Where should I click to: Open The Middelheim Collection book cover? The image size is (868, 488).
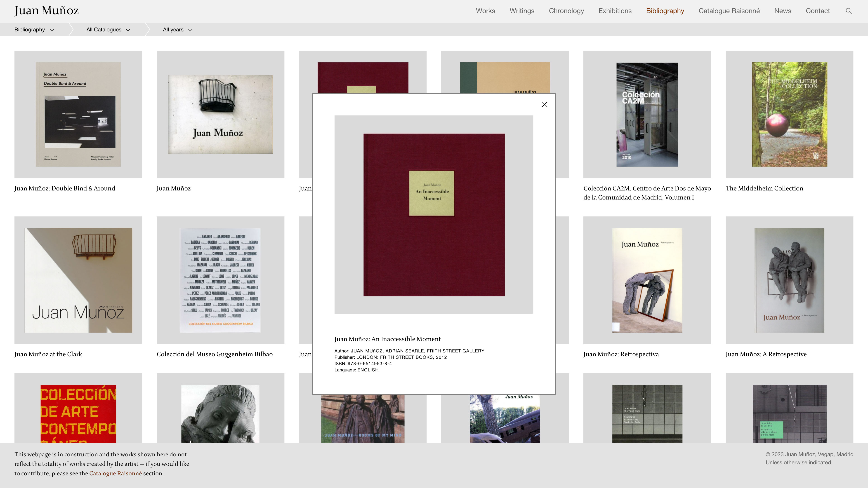click(789, 114)
